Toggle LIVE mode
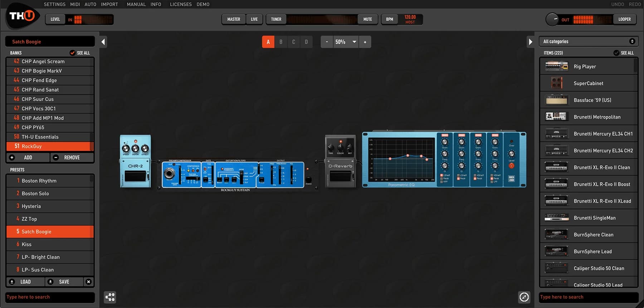Image resolution: width=644 pixels, height=308 pixels. 254,19
